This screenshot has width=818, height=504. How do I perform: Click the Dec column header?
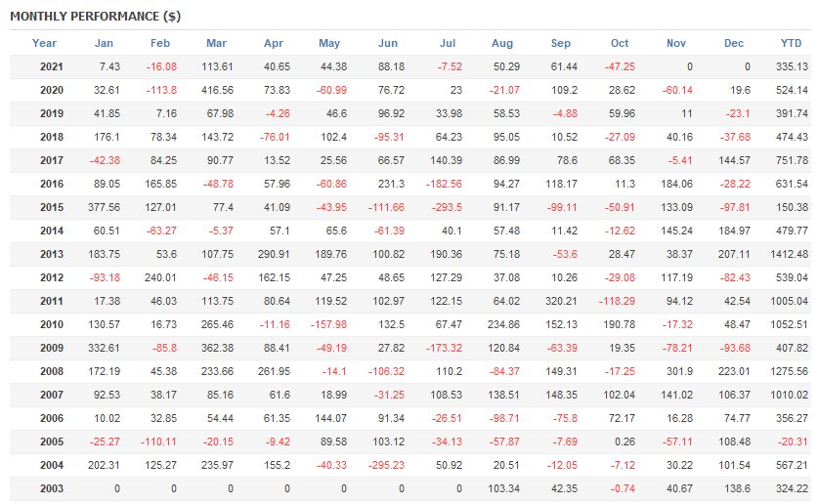click(x=734, y=43)
